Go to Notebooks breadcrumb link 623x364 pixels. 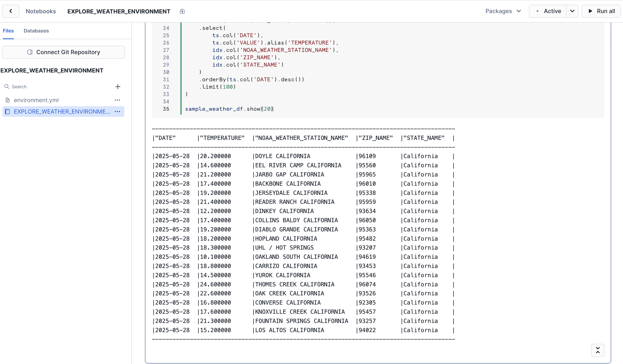click(x=41, y=11)
